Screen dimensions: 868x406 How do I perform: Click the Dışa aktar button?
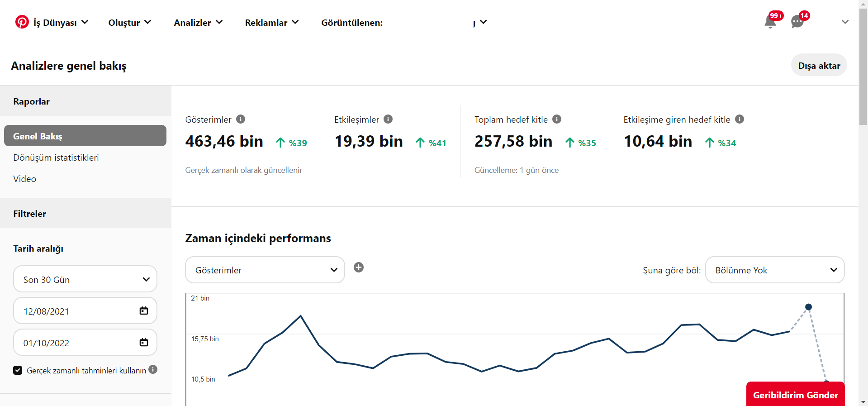coord(819,65)
